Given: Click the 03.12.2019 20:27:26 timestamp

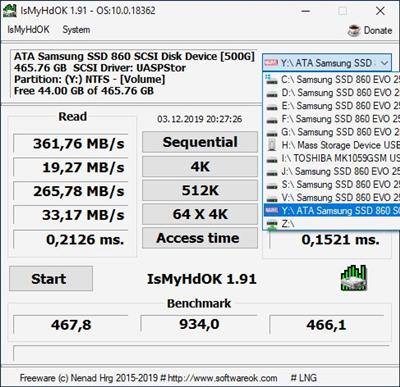Looking at the screenshot, I should pos(200,119).
